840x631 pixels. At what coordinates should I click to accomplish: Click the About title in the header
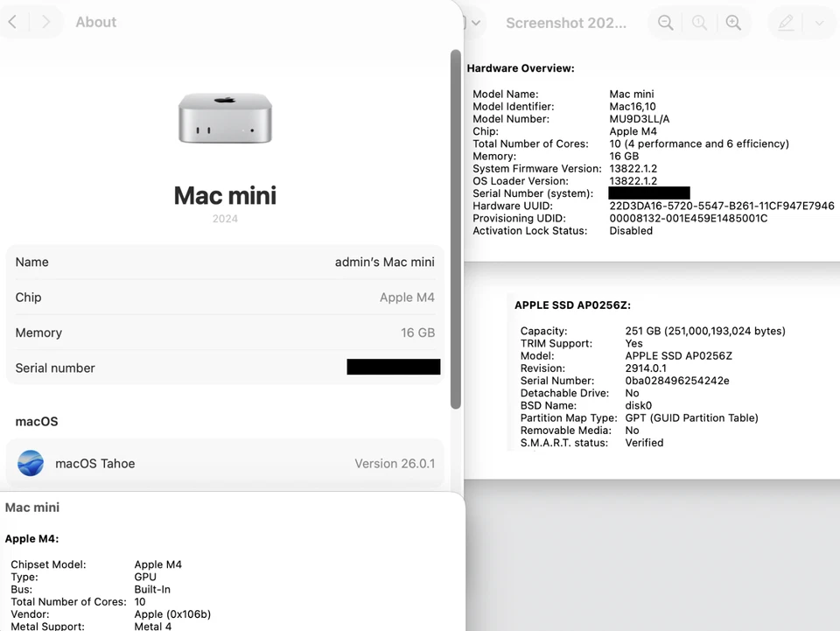(x=95, y=22)
